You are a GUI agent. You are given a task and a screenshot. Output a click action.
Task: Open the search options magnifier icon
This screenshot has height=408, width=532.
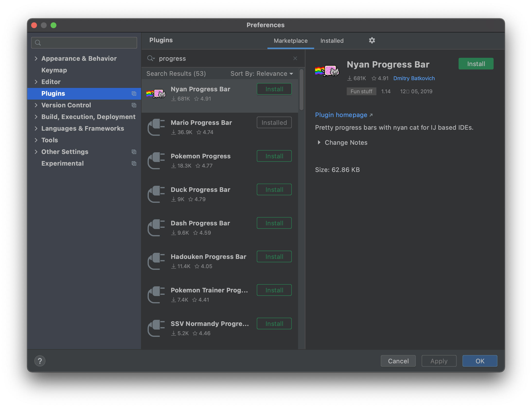click(x=151, y=58)
